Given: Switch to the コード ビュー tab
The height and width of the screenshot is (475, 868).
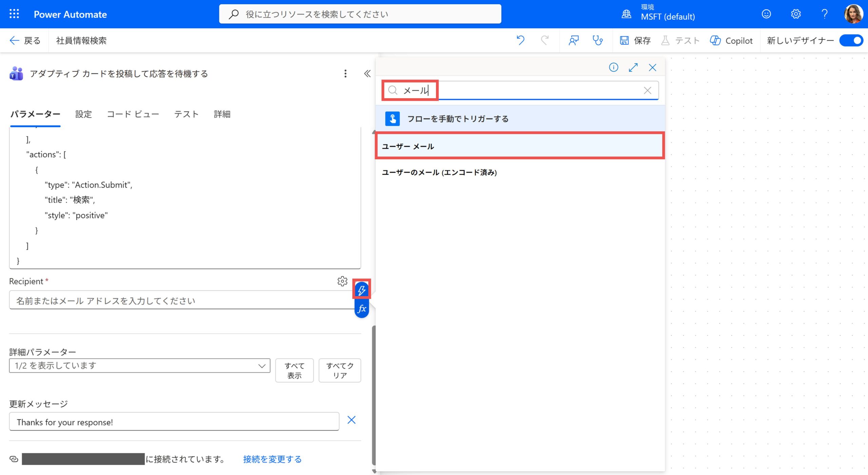Looking at the screenshot, I should (x=133, y=114).
